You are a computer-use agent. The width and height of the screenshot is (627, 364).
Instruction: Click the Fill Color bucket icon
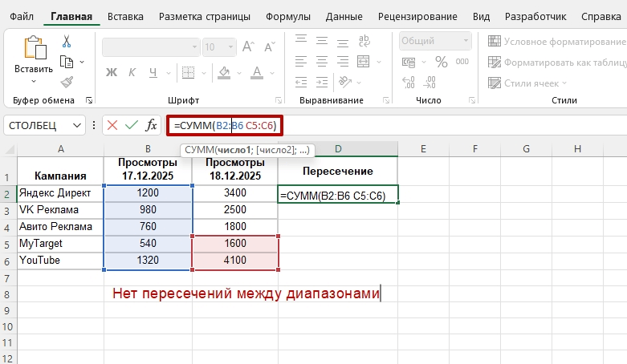(224, 72)
